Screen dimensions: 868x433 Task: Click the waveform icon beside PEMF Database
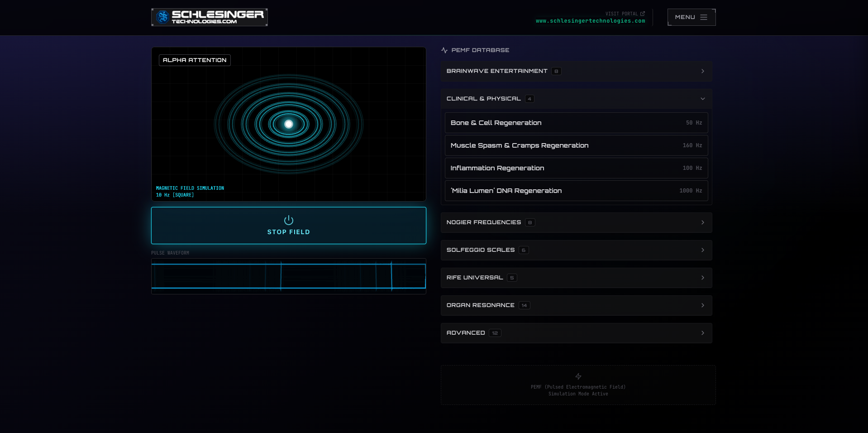(444, 50)
